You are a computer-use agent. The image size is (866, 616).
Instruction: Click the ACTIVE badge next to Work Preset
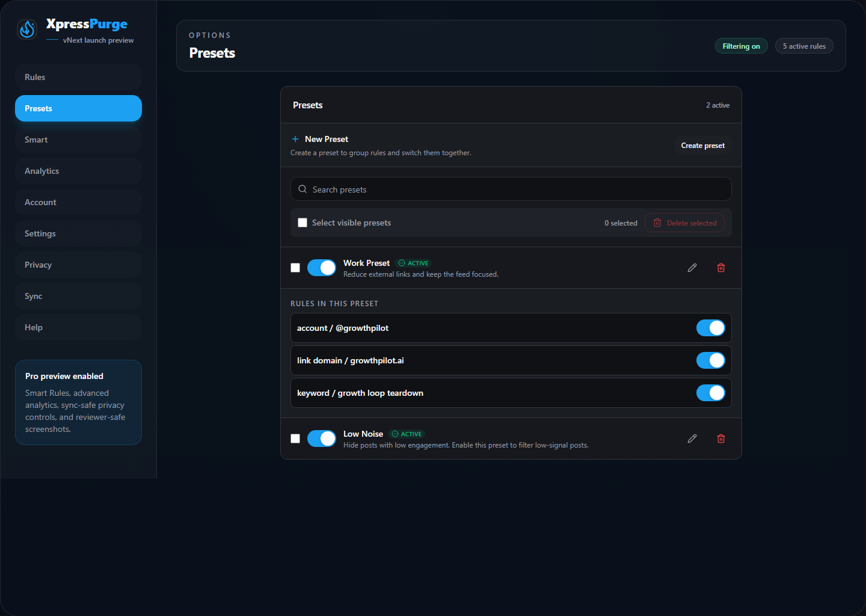[414, 263]
